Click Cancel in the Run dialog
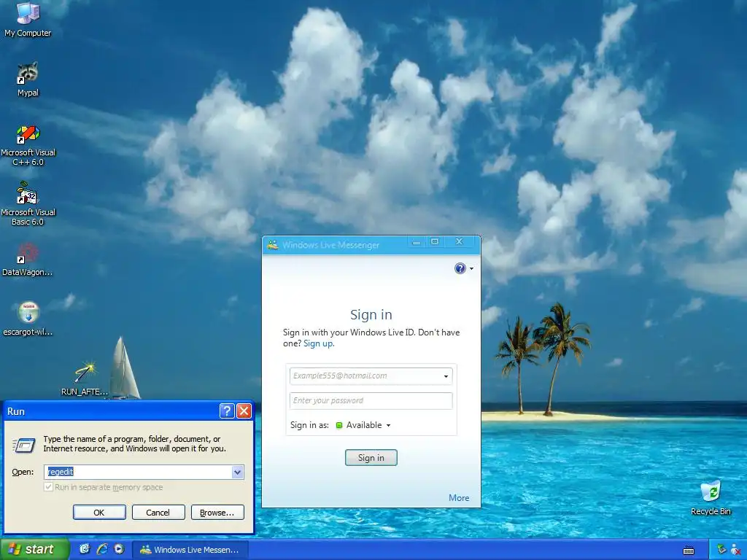 pos(158,513)
